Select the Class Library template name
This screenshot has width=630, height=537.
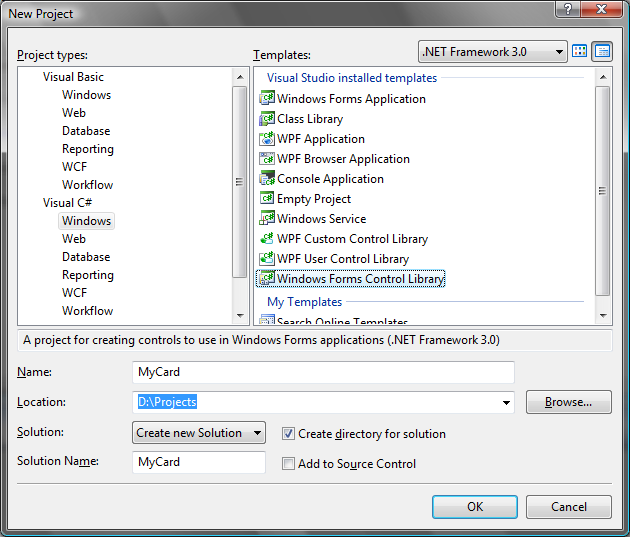[310, 119]
